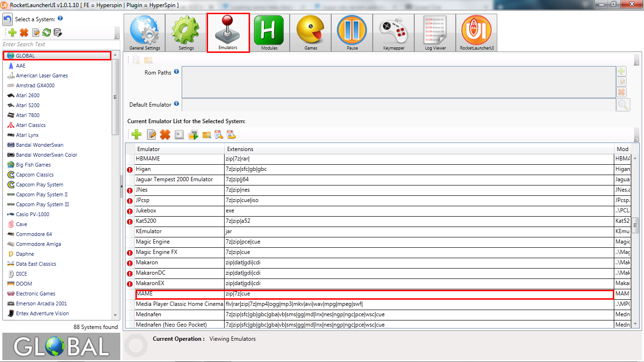This screenshot has width=644, height=362.
Task: Open the RocketLauncherUI tab
Action: point(477,33)
